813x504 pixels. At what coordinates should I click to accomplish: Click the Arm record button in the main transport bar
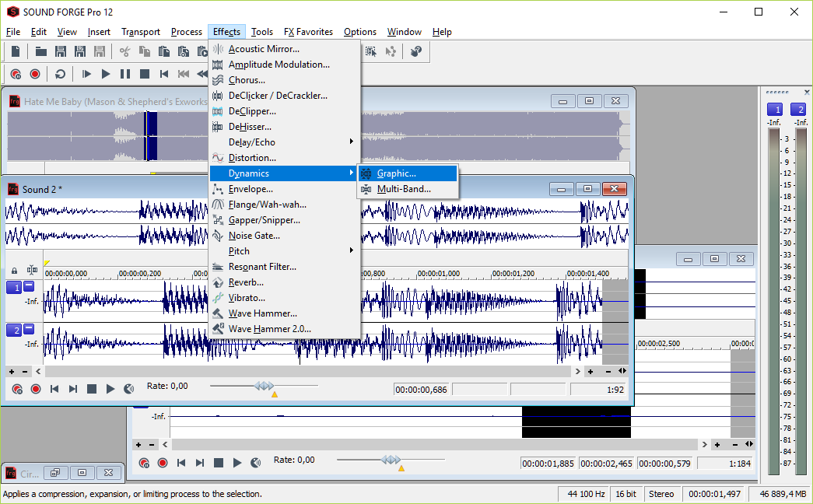[16, 74]
